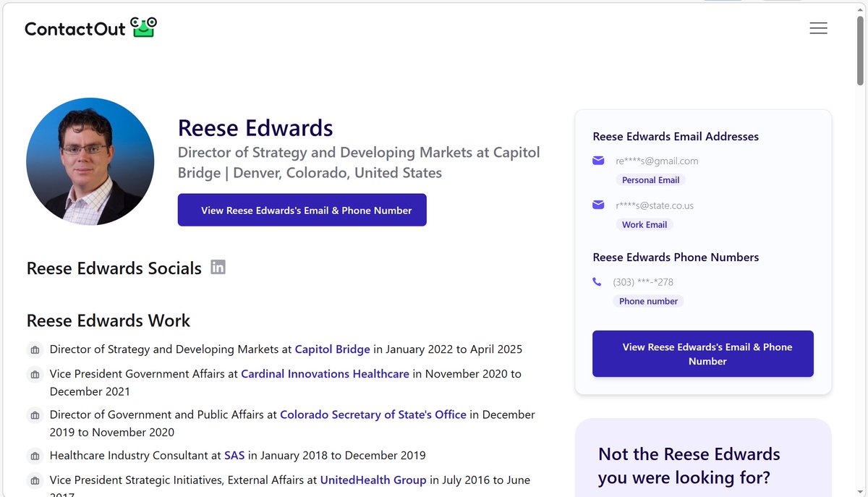The width and height of the screenshot is (868, 497).
Task: Click masked phone (303) ***-*278
Action: pyautogui.click(x=643, y=281)
